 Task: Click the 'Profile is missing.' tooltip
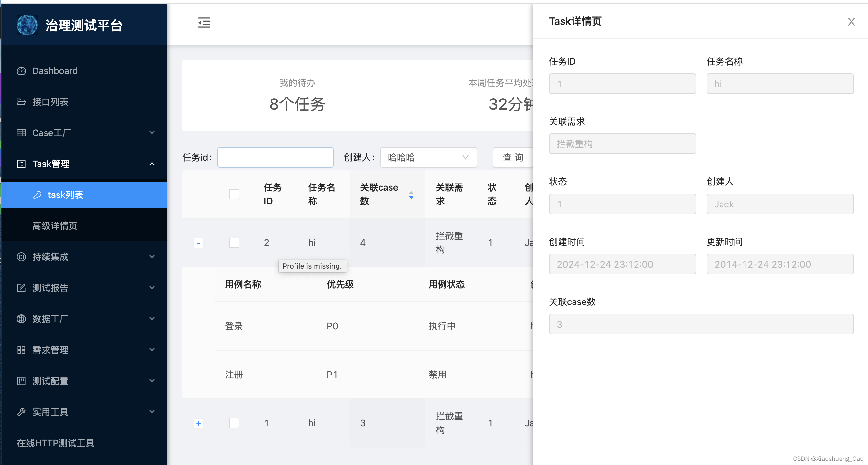(312, 266)
